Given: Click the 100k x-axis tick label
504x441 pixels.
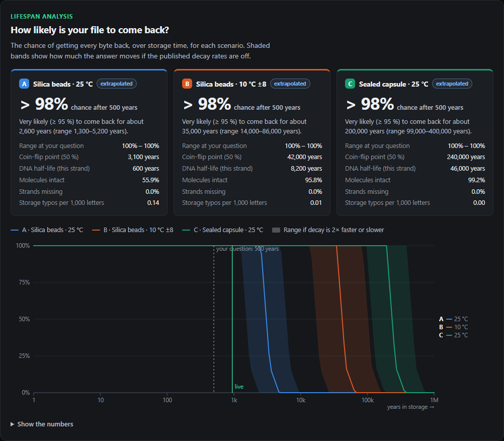Looking at the screenshot, I should pos(367,400).
